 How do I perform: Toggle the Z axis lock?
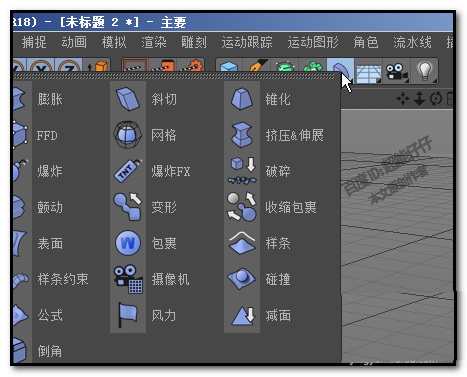[x=69, y=66]
